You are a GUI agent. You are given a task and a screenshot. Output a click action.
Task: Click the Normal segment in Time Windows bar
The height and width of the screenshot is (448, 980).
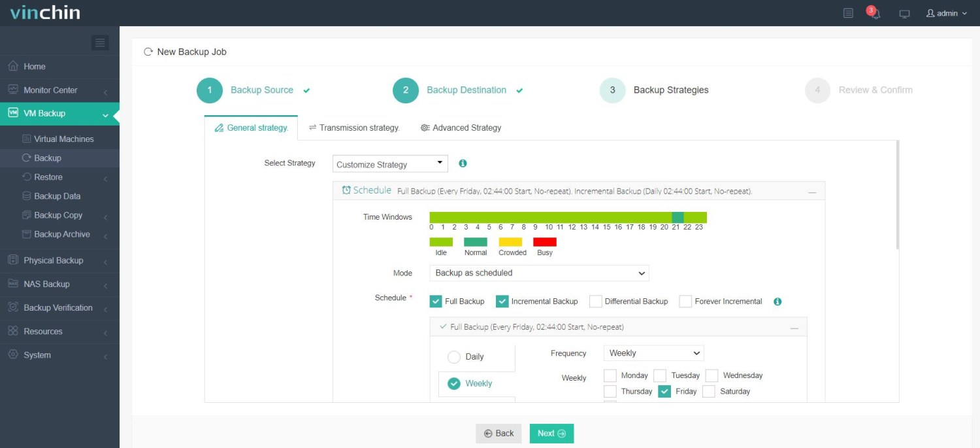[x=678, y=217]
